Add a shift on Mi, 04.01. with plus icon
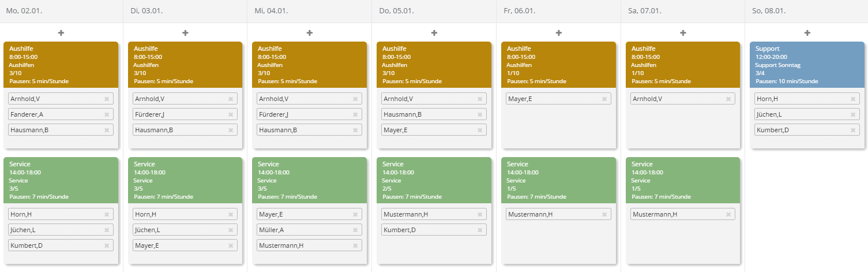Screen dimensions: 868x272 pyautogui.click(x=310, y=33)
